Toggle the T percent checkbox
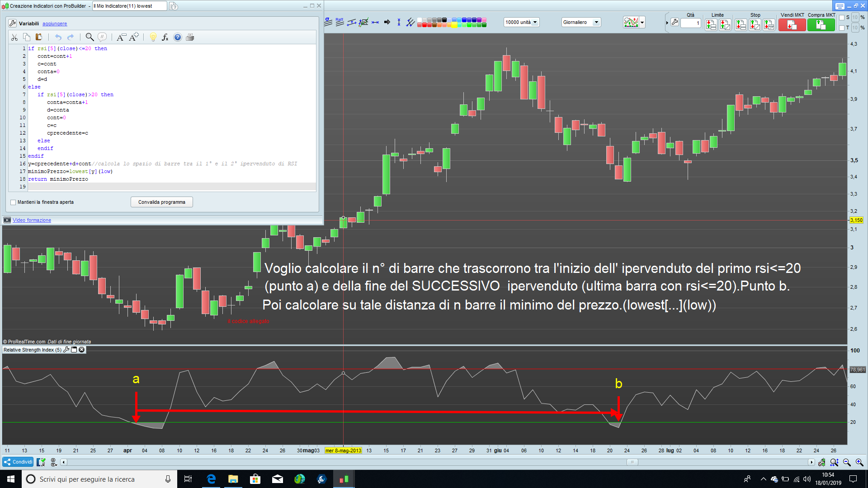 coord(842,28)
